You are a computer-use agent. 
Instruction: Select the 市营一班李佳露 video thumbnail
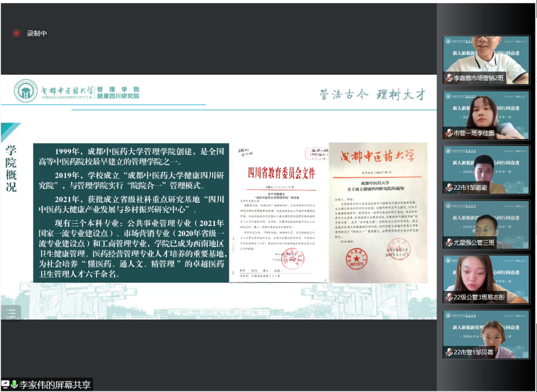(486, 115)
